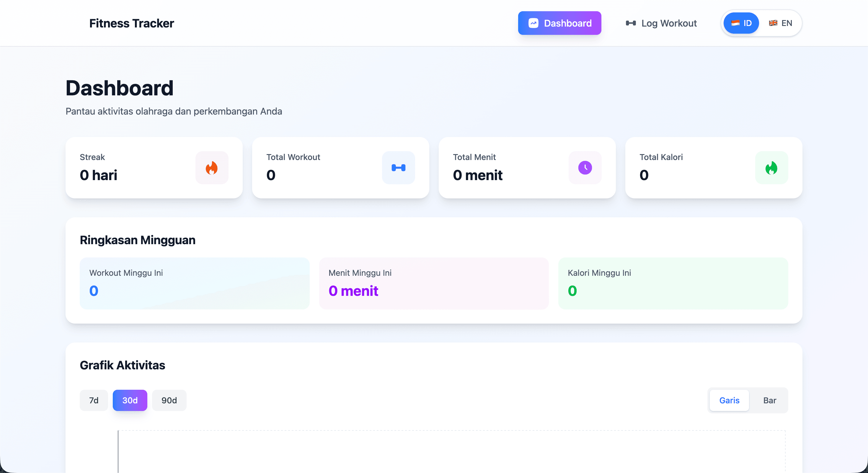Click the 'Pantau aktivitas olahraga' subtitle
This screenshot has height=473, width=868.
coord(174,111)
